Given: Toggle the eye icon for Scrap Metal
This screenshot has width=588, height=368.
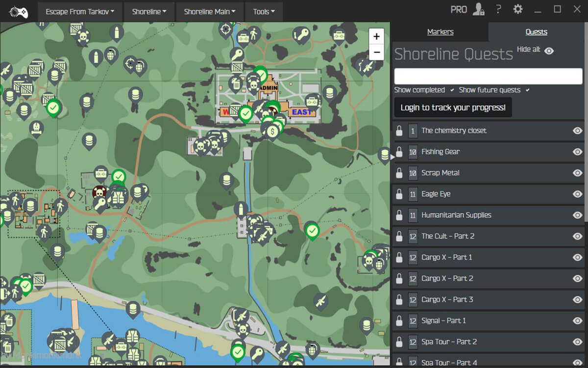Looking at the screenshot, I should pos(578,173).
